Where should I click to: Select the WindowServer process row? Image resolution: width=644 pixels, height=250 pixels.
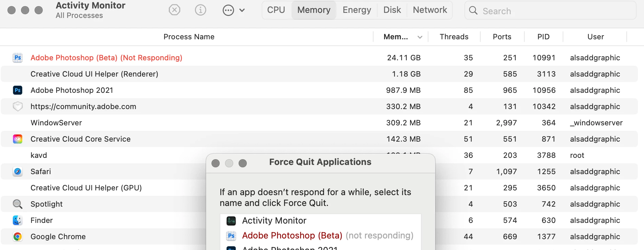tap(56, 123)
